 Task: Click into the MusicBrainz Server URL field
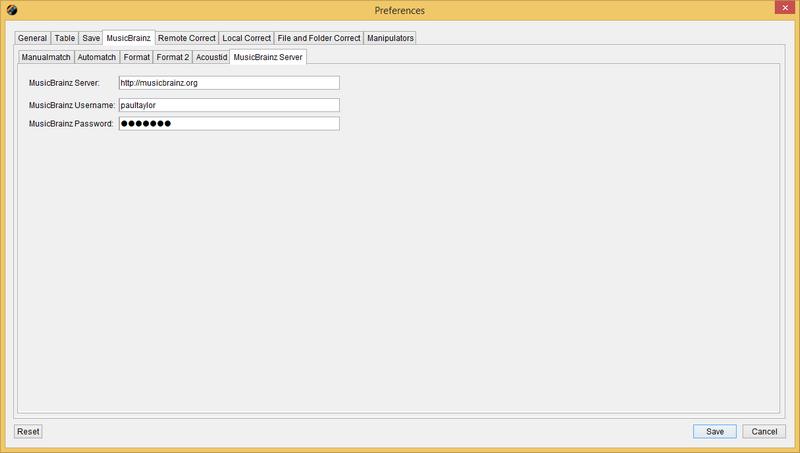coord(229,83)
